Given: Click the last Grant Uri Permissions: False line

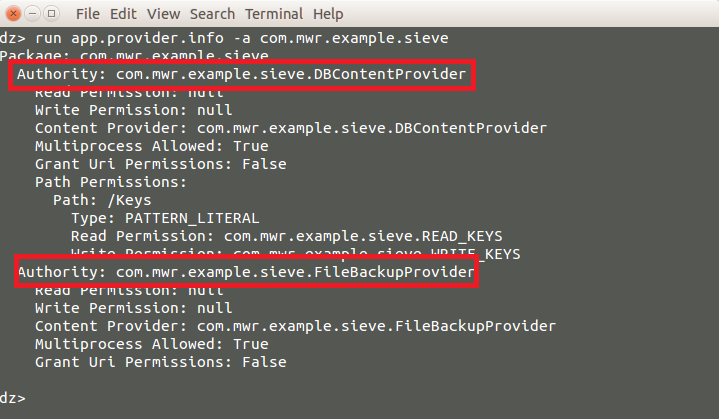Looking at the screenshot, I should click(x=160, y=362).
